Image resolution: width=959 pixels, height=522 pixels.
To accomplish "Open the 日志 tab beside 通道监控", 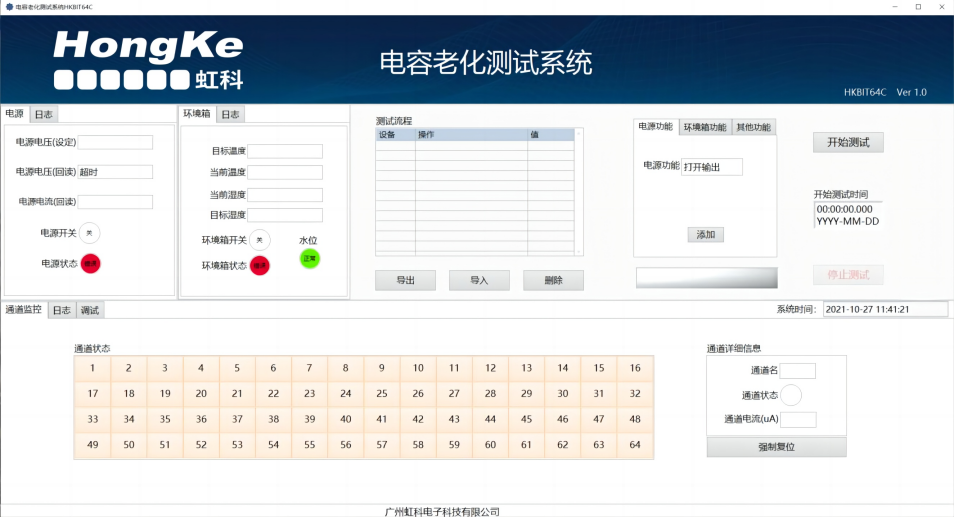I will pyautogui.click(x=62, y=310).
